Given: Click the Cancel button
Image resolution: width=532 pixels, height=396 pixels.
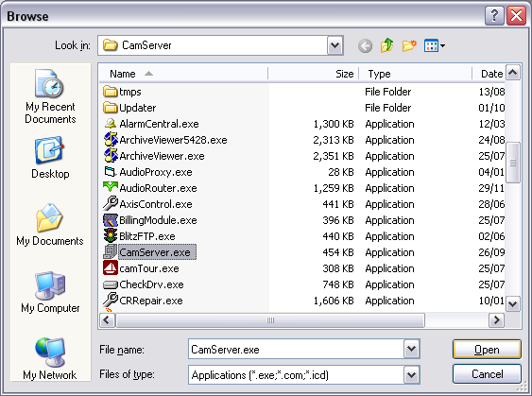Looking at the screenshot, I should 487,374.
